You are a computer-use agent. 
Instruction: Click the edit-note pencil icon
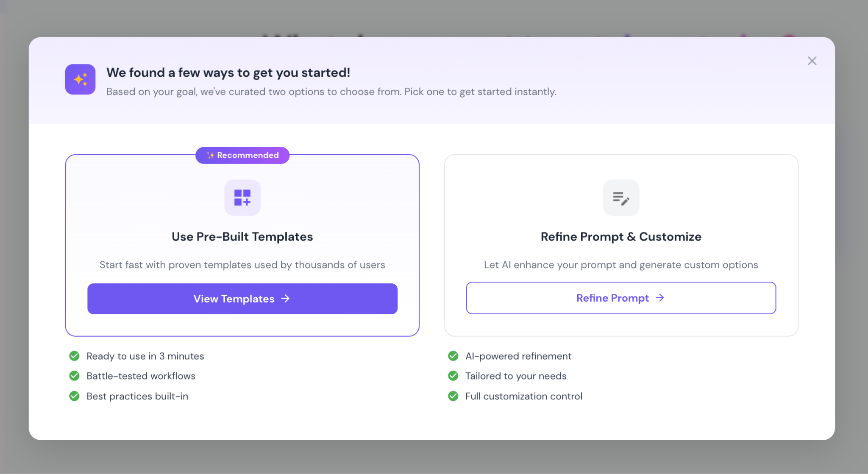(x=621, y=197)
